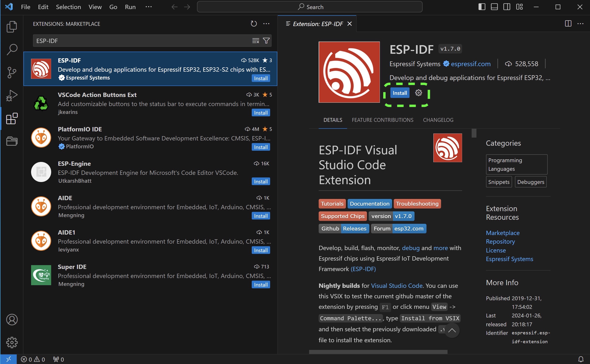Screen dimensions: 590x364
Task: Click the Debuggers category tag
Action: click(x=530, y=182)
